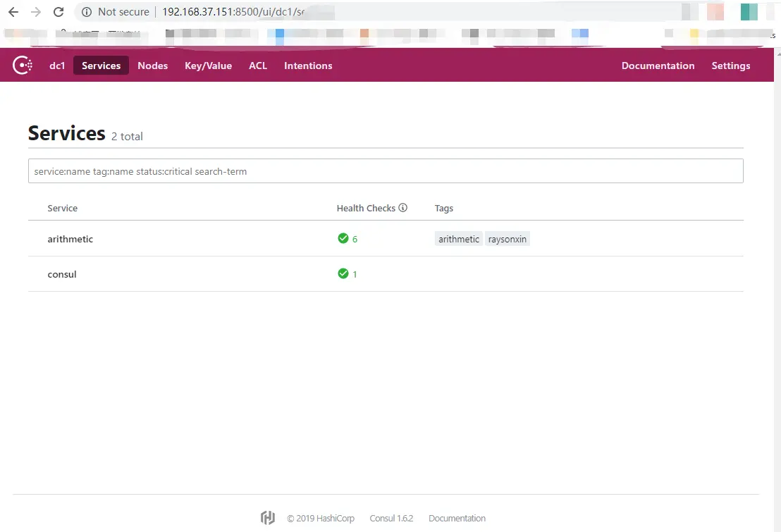Click the © 2019 HashiCorp footer link

321,518
